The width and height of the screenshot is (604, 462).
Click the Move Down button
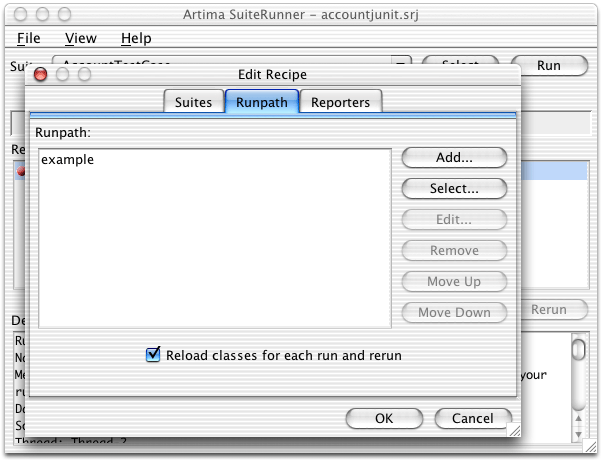(x=454, y=312)
